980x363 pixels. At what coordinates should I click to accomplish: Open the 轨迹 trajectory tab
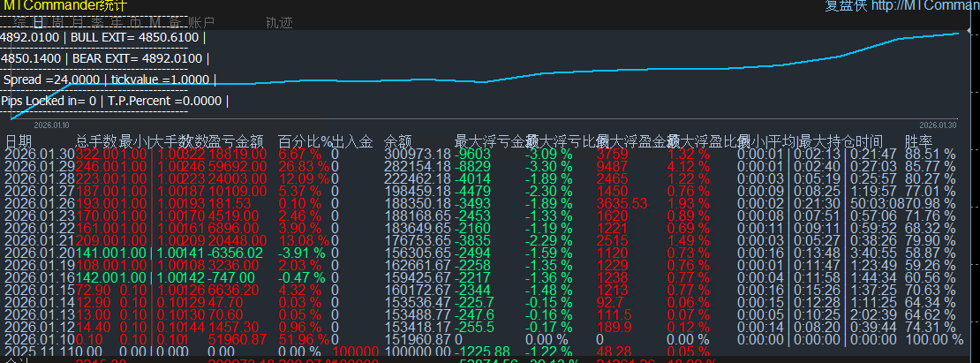(279, 23)
